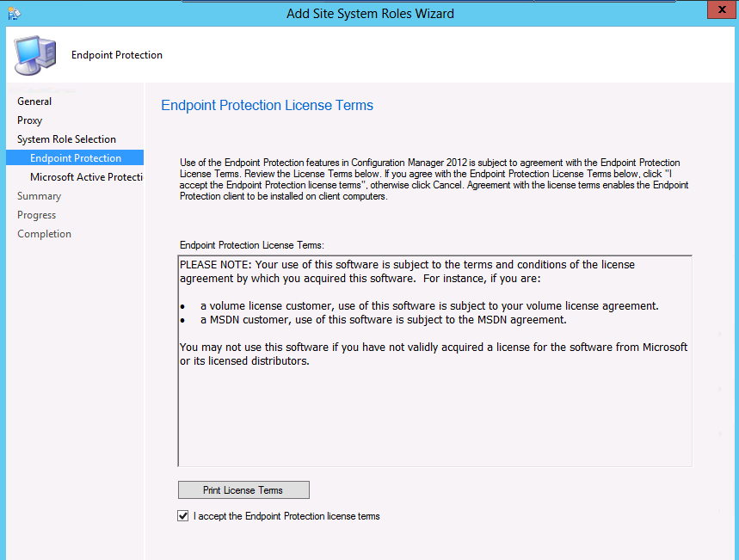Click the computer icon beside the Endpoint Protection header
Screen dimensions: 739x560
click(x=35, y=55)
